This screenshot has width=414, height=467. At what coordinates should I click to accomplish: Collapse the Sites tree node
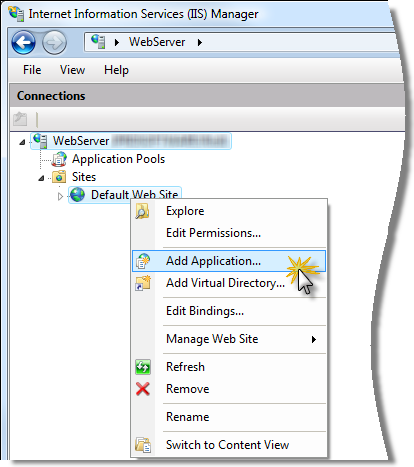tap(41, 178)
